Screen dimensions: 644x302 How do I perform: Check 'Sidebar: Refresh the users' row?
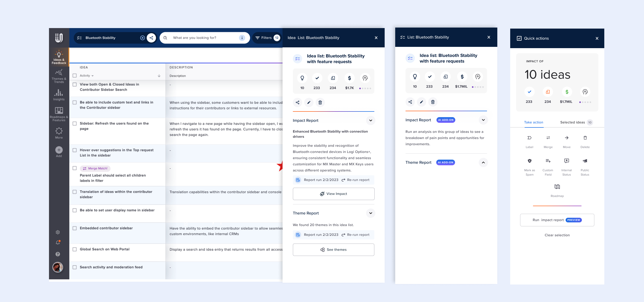(x=75, y=124)
